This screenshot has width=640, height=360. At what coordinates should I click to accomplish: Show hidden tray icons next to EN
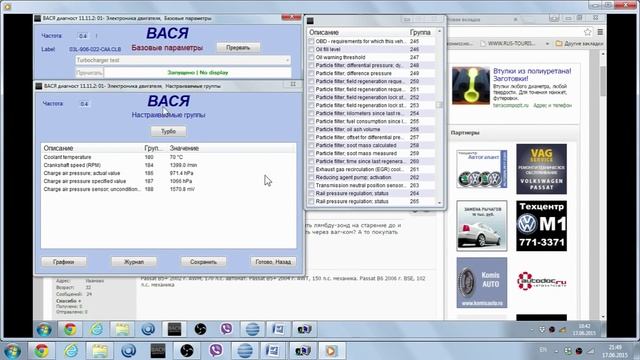pos(556,351)
